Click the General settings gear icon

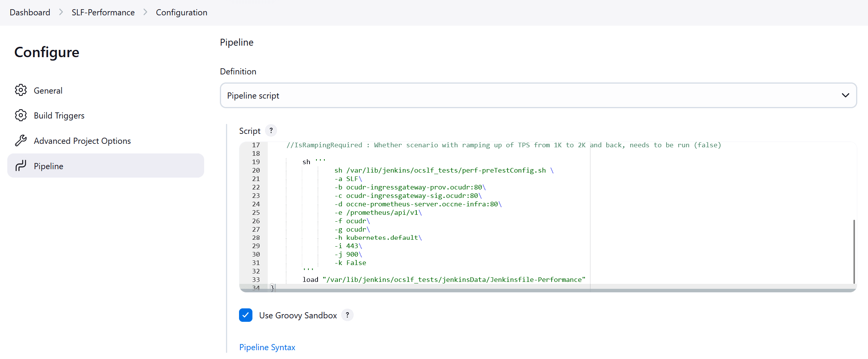[x=21, y=90]
